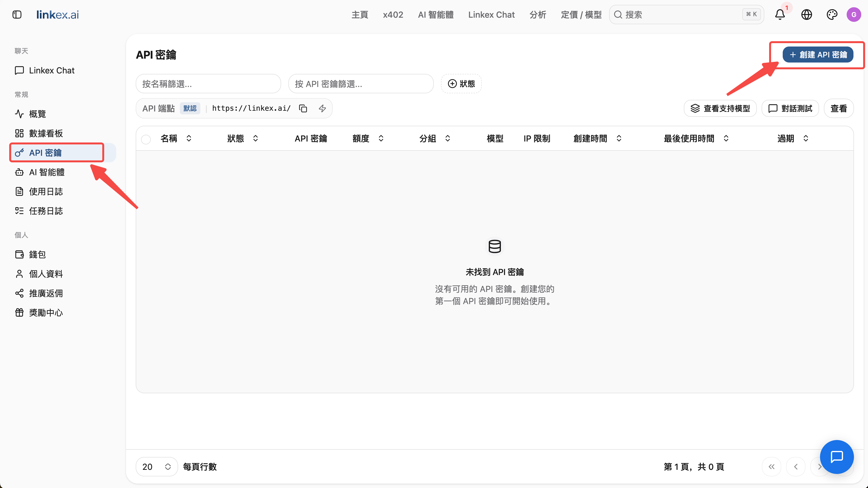This screenshot has height=488, width=868.
Task: Open the floating chat support bubble
Action: coord(836,457)
